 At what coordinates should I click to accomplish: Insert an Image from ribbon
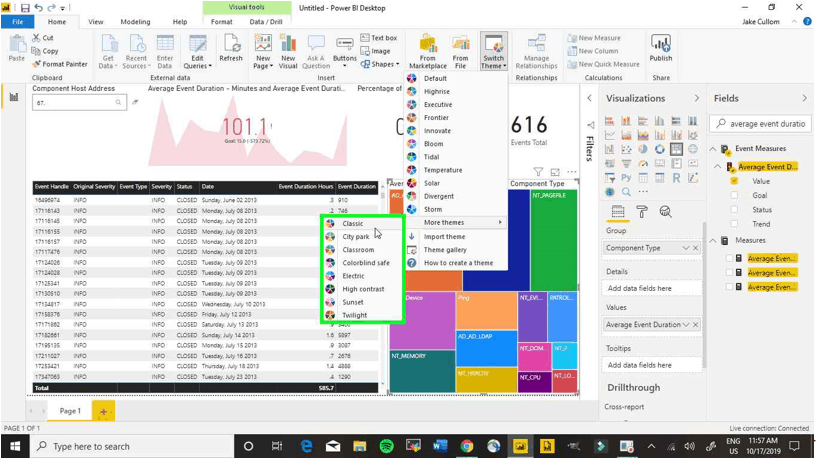(375, 51)
